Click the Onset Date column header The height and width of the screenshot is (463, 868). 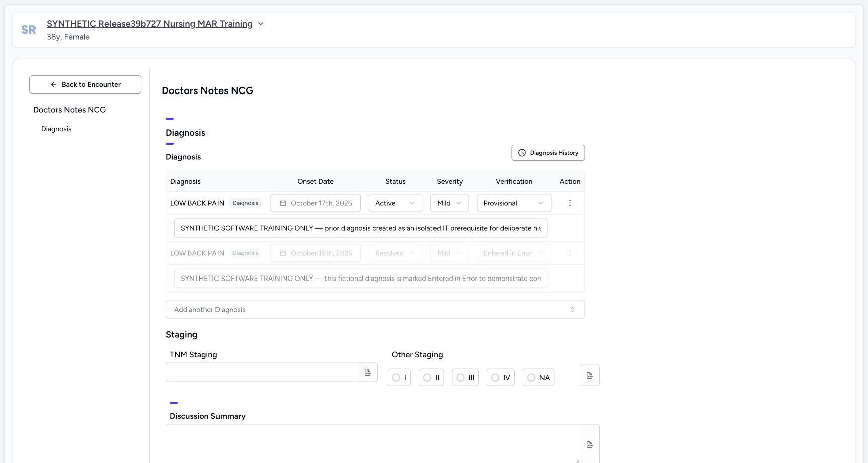click(315, 182)
